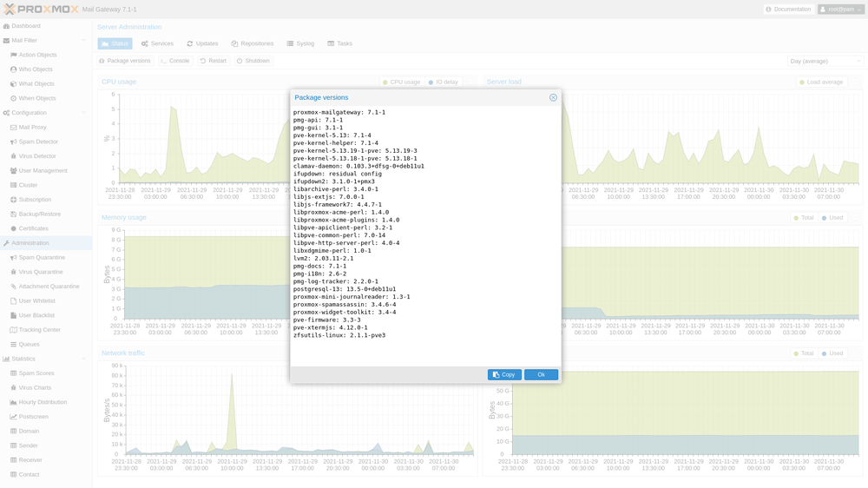Select the Certificates icon in sidebar

coord(13,228)
